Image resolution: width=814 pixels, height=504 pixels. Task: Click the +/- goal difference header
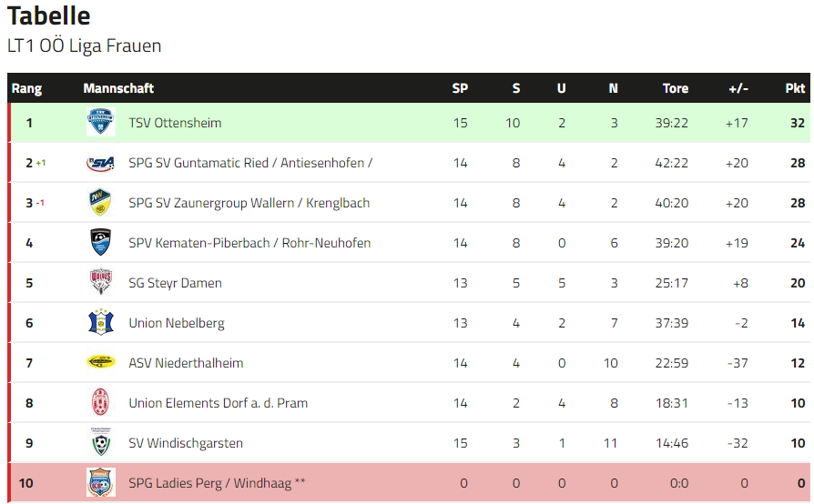738,88
